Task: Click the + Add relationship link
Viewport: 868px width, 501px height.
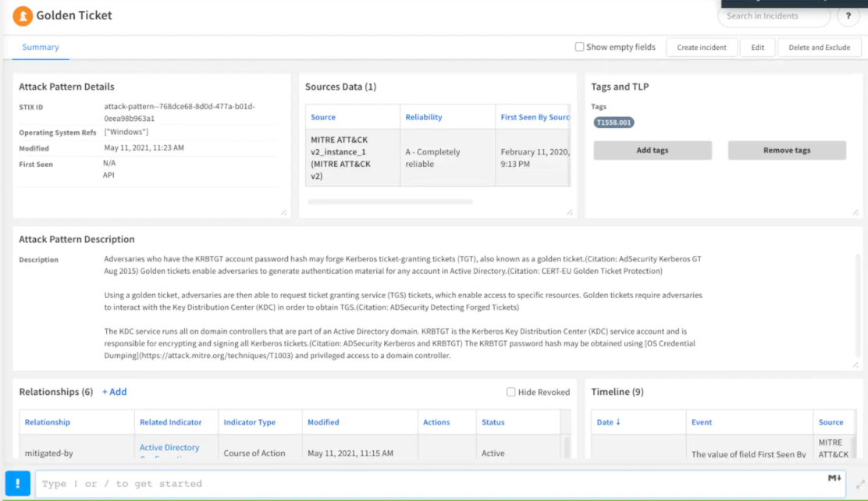Action: (x=114, y=392)
